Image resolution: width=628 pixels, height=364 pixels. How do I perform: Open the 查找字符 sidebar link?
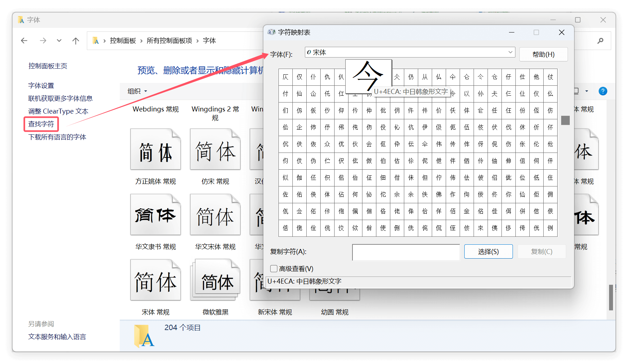[41, 124]
